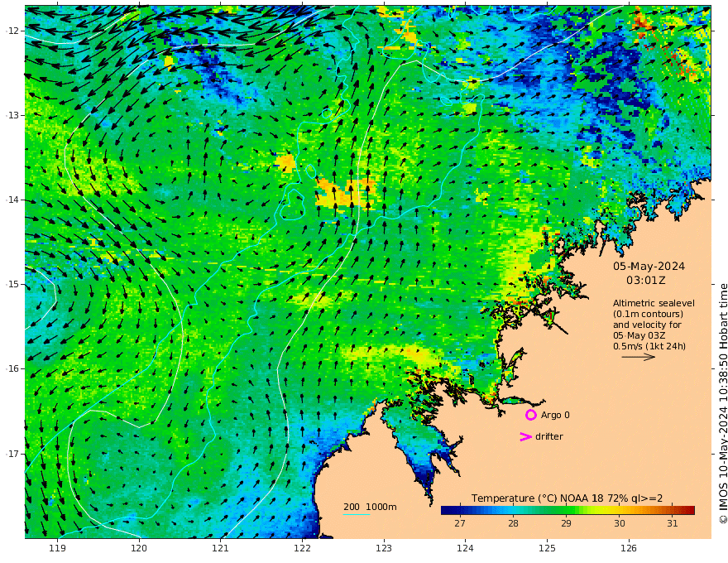Click the temperature color bar at 27°C
728x563 pixels.
(460, 511)
